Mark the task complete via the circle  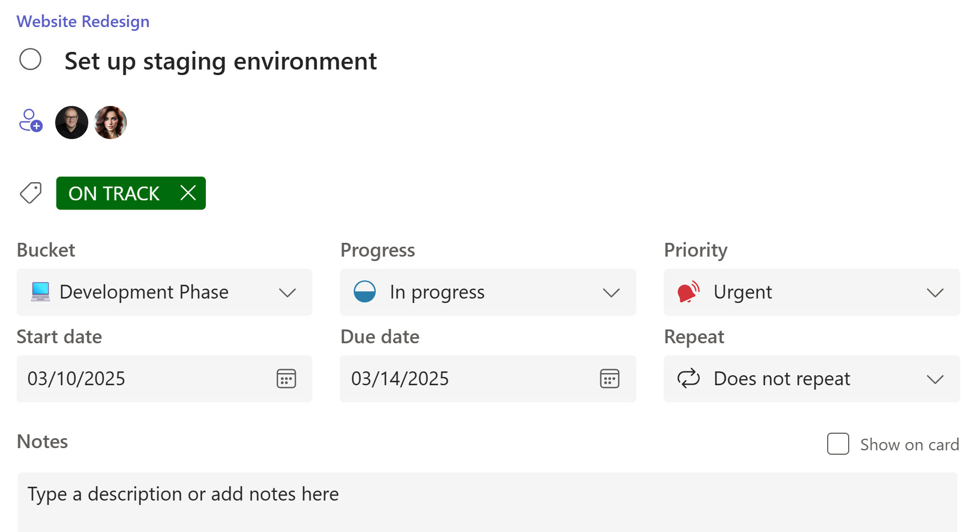coord(31,59)
